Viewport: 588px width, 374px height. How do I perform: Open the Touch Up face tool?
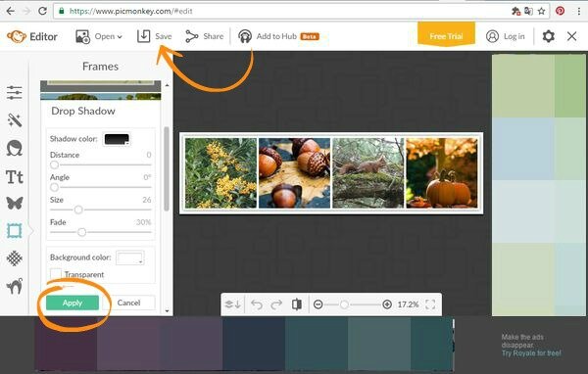point(15,148)
